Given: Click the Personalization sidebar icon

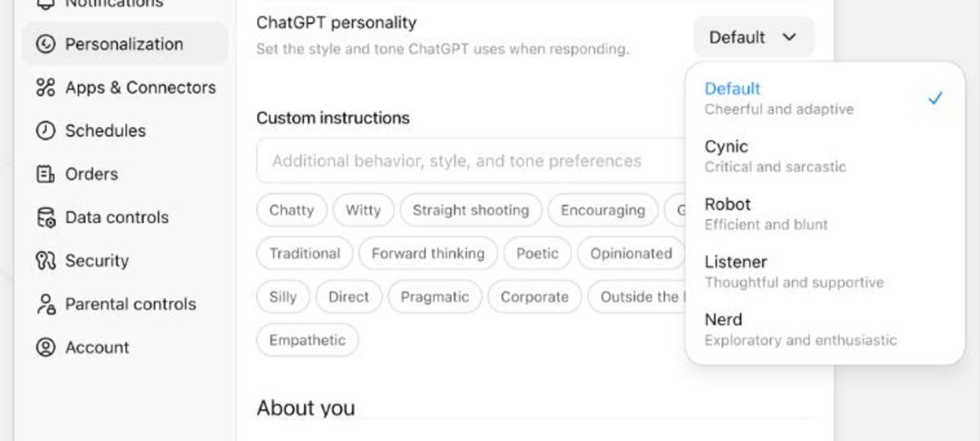Looking at the screenshot, I should [46, 44].
